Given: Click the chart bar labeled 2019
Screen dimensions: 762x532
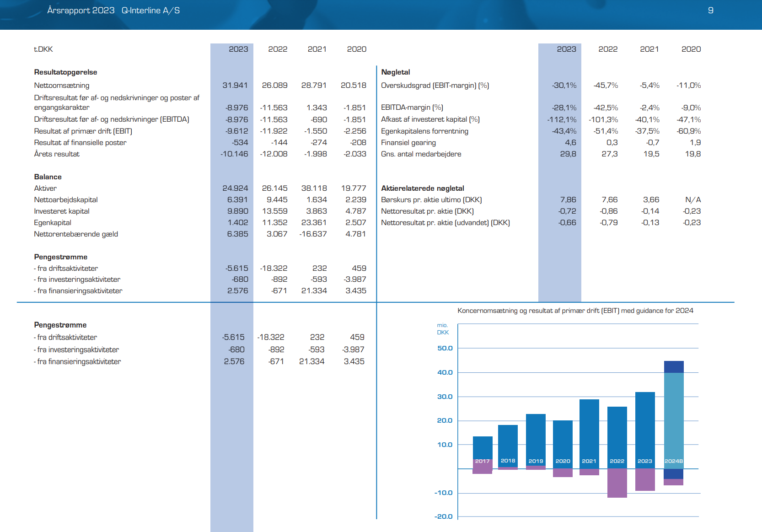Looking at the screenshot, I should point(536,442).
